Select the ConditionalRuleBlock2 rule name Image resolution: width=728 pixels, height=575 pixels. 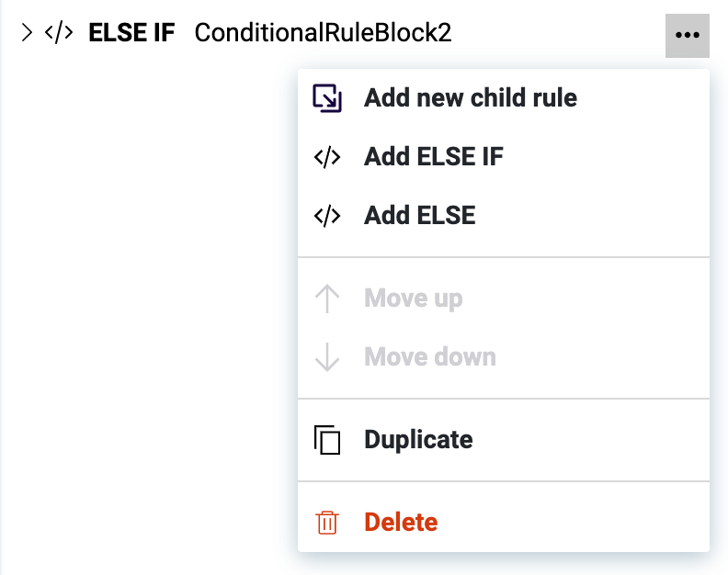(323, 34)
